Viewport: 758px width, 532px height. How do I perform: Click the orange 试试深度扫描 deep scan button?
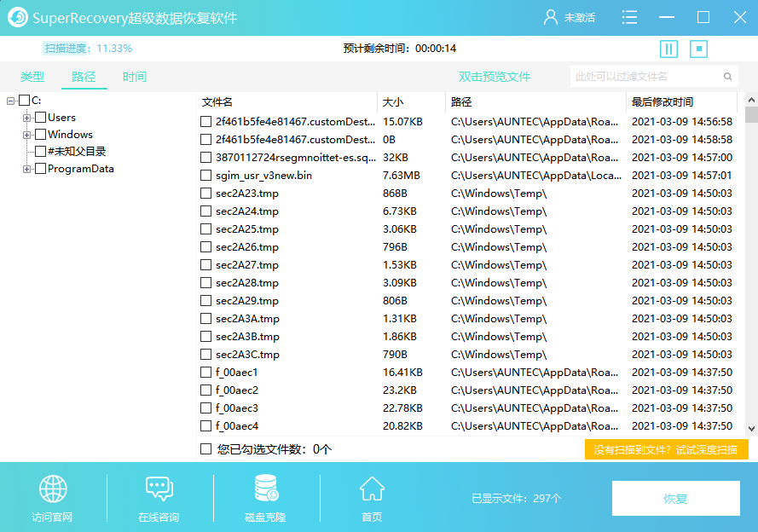click(667, 449)
